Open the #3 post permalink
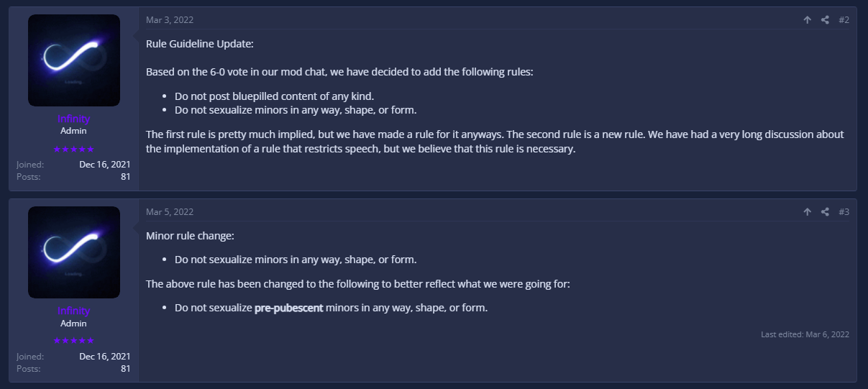The width and height of the screenshot is (868, 389). 844,212
